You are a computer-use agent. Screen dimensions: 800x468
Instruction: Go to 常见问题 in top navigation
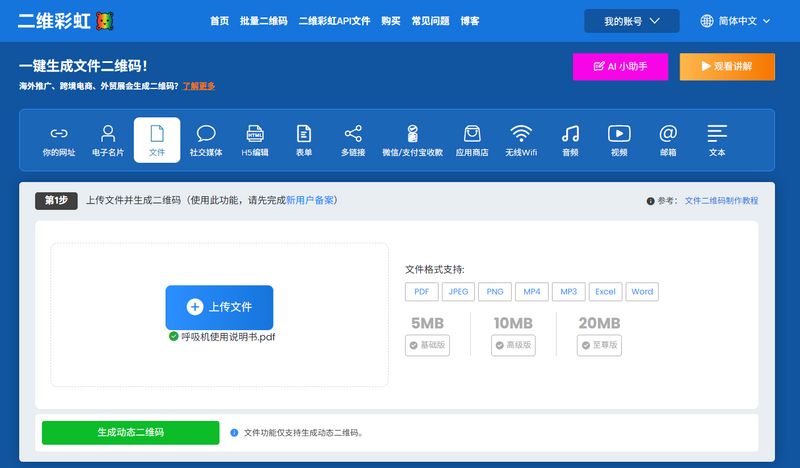[430, 21]
